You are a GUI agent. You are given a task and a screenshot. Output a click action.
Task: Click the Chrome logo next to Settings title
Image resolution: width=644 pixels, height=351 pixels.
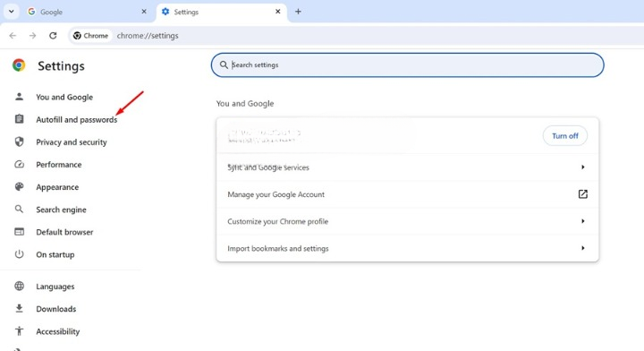click(19, 65)
